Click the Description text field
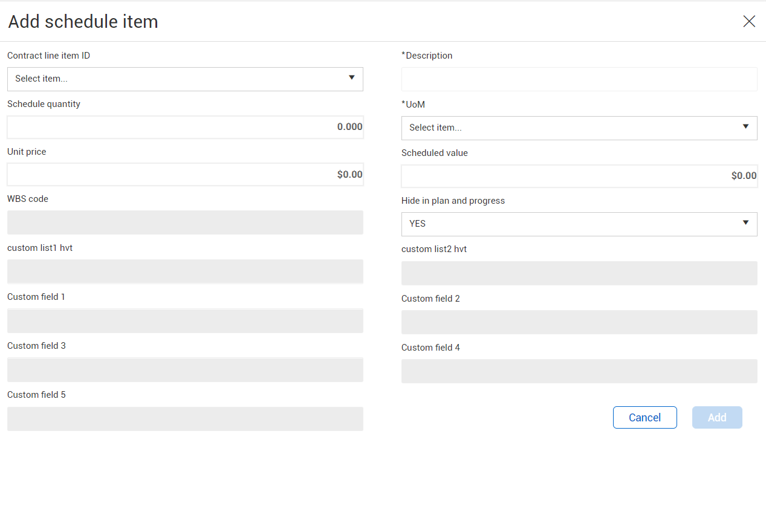This screenshot has width=766, height=532. 579,79
